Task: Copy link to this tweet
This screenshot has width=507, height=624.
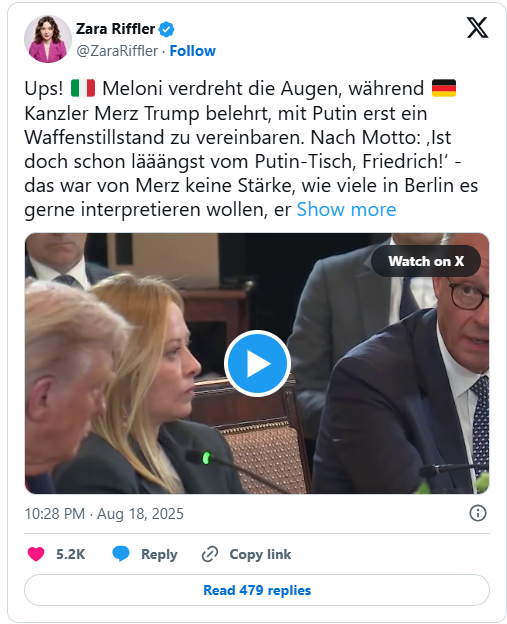Action: tap(260, 554)
